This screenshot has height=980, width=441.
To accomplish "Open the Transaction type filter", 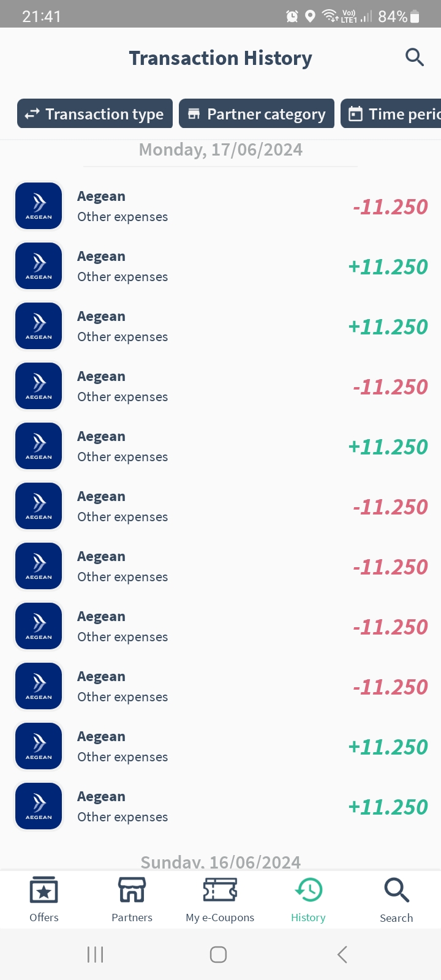I will click(95, 114).
